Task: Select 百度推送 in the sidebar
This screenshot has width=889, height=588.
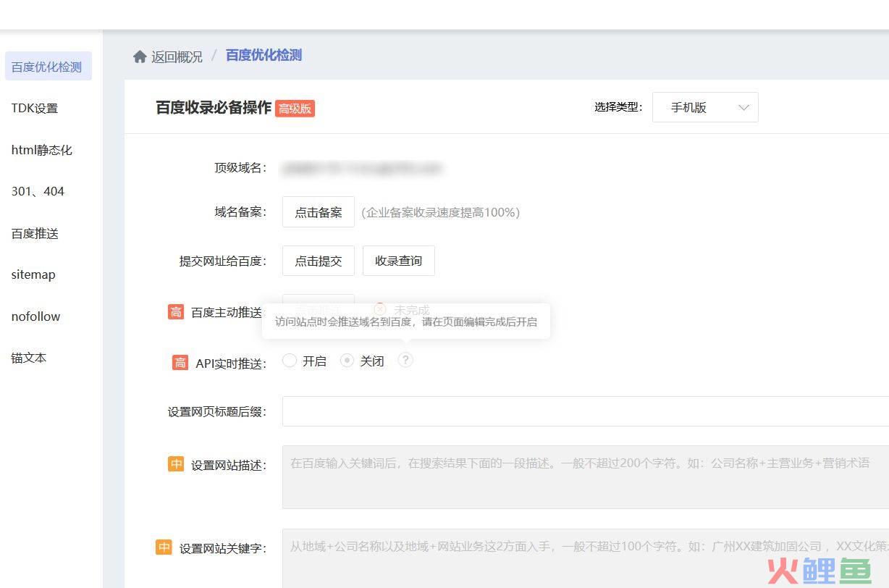Action: [35, 233]
